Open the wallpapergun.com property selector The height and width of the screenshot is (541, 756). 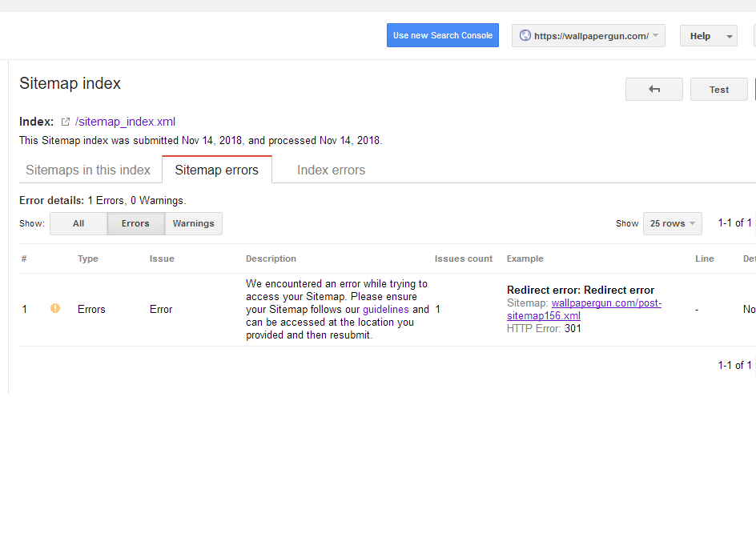coord(589,35)
